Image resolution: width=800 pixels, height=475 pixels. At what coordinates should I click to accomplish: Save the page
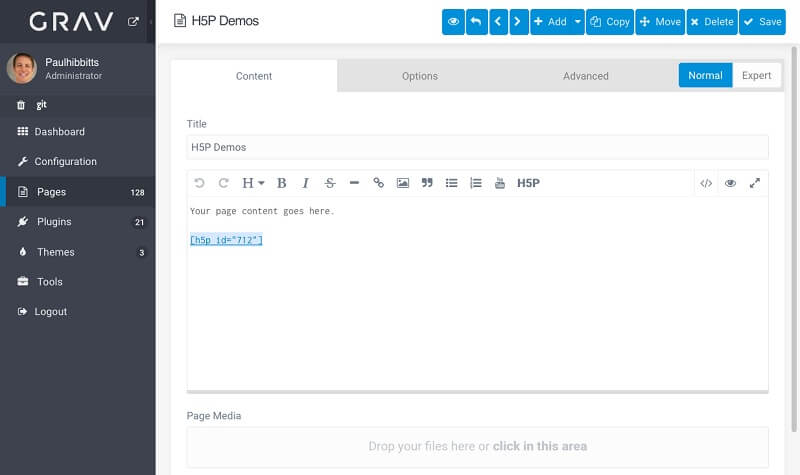pos(762,22)
